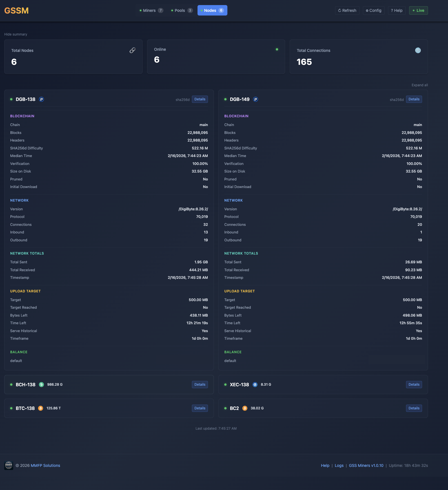Open the MMFP Solutions link
Image resolution: width=448 pixels, height=490 pixels.
click(x=45, y=465)
